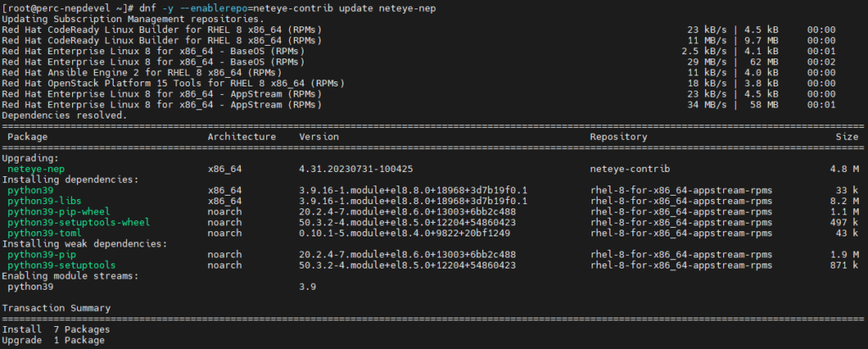The height and width of the screenshot is (349, 868).
Task: Select 'Dependencies resolved.' line
Action: pos(64,115)
